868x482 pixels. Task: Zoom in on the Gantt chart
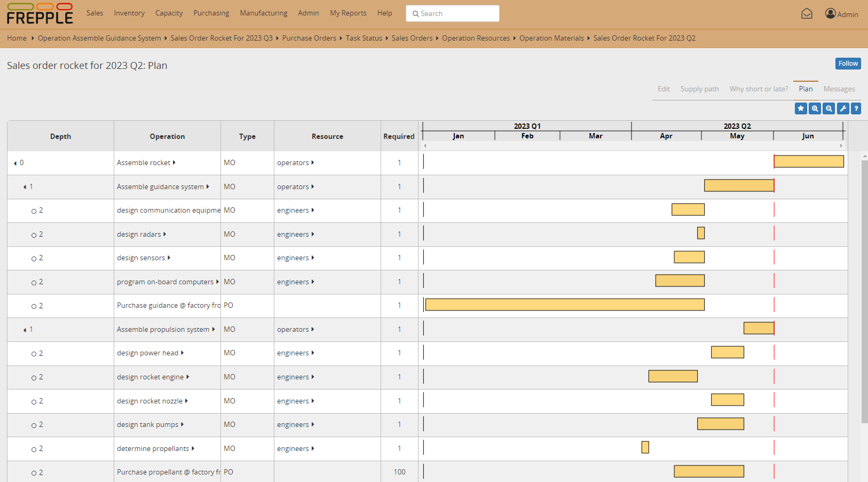(x=815, y=108)
